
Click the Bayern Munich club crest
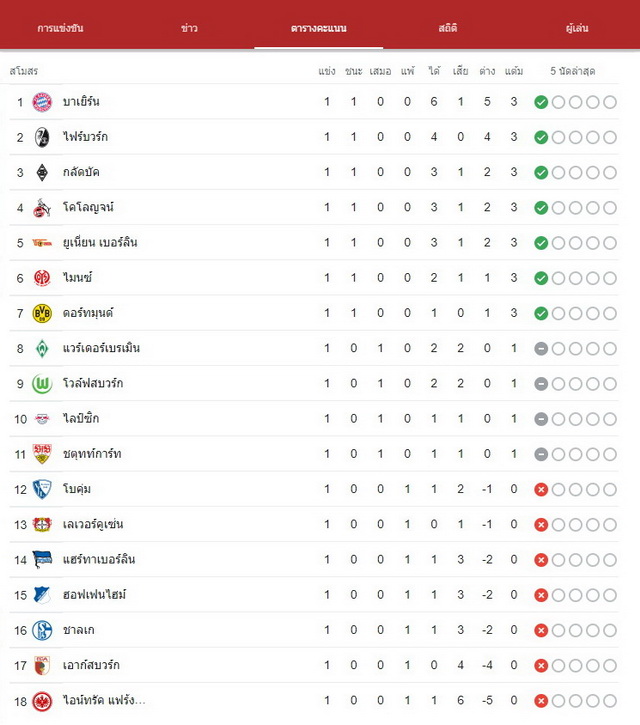tap(42, 102)
